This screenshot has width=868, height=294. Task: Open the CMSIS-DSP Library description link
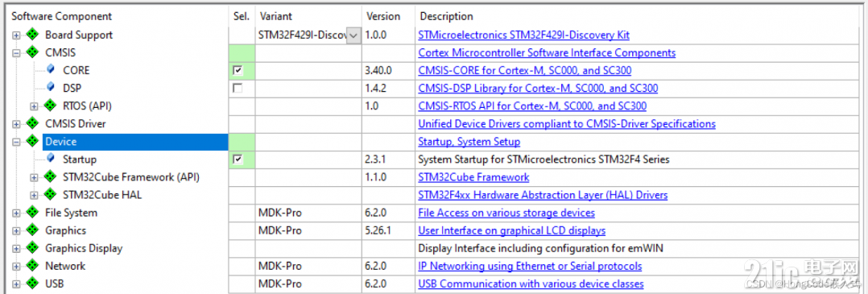pos(538,88)
